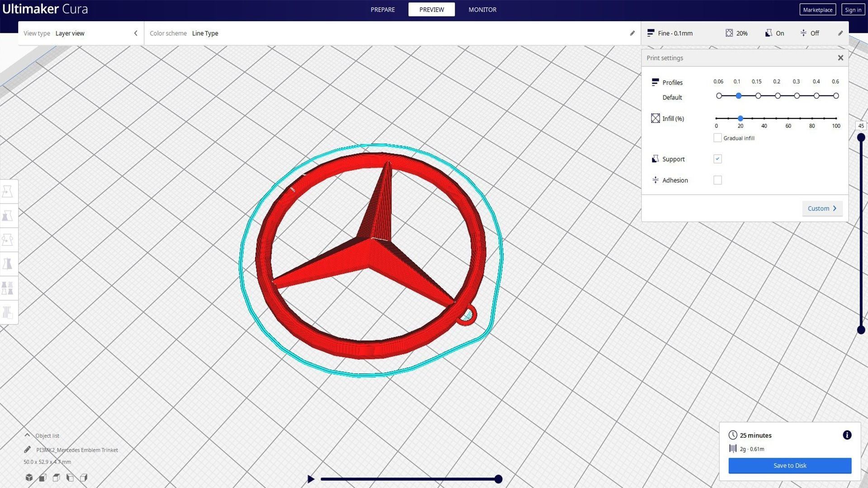868x488 pixels.
Task: Click Save to Disk
Action: [x=790, y=465]
